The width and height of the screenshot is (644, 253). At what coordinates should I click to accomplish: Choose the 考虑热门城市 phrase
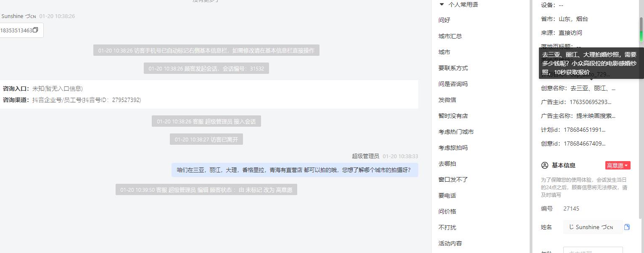pyautogui.click(x=456, y=132)
